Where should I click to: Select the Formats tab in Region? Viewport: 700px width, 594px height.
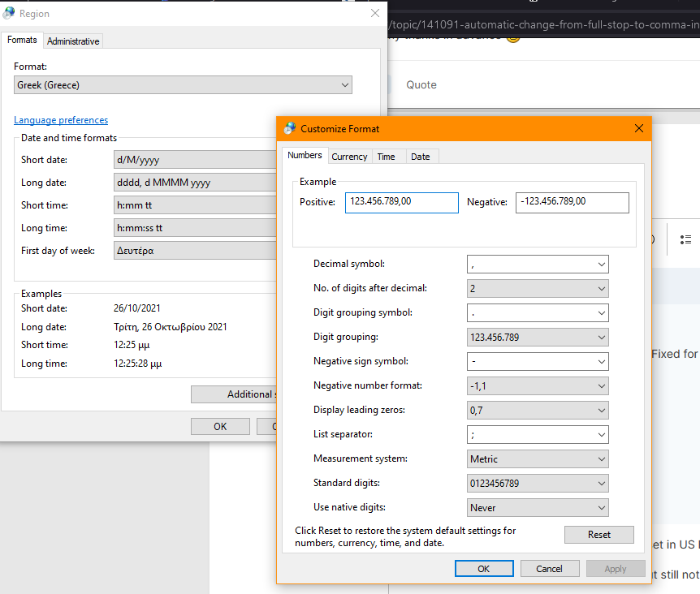click(22, 40)
